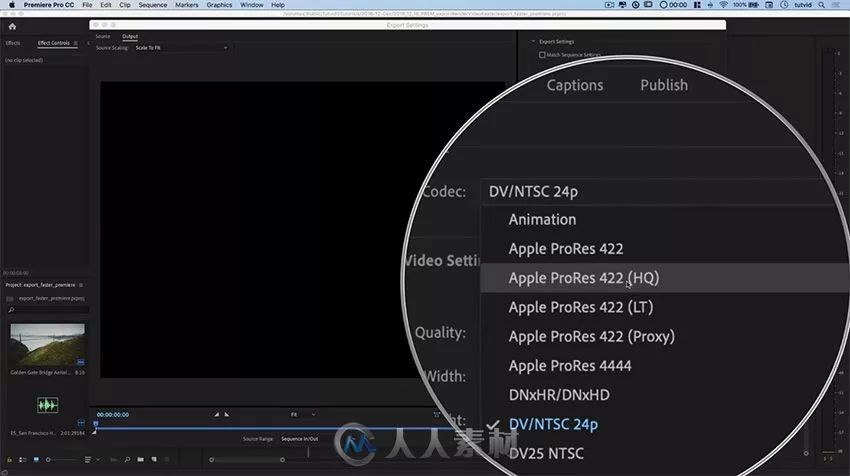
Task: Open the Graphics menu
Action: coord(219,5)
